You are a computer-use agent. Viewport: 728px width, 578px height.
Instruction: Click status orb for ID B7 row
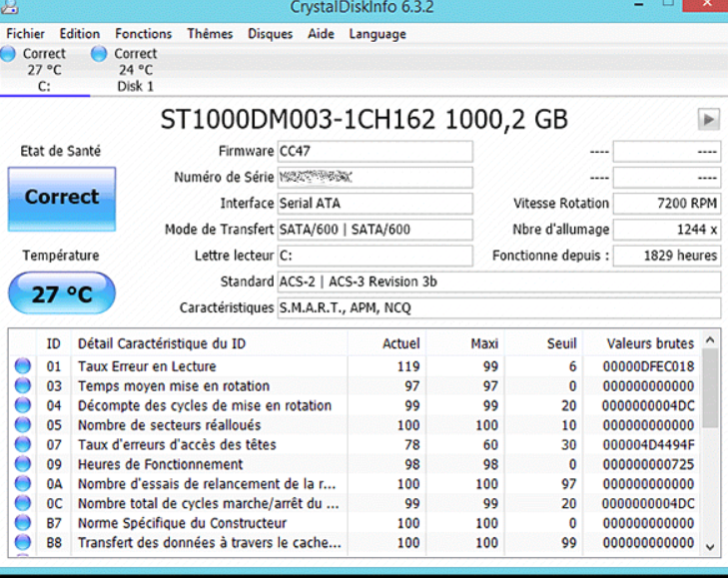tap(22, 523)
